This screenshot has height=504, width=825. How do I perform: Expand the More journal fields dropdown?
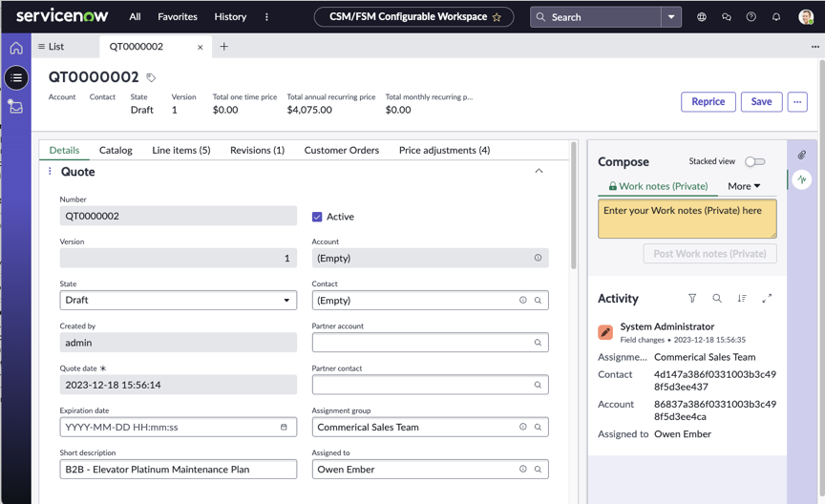click(x=744, y=186)
